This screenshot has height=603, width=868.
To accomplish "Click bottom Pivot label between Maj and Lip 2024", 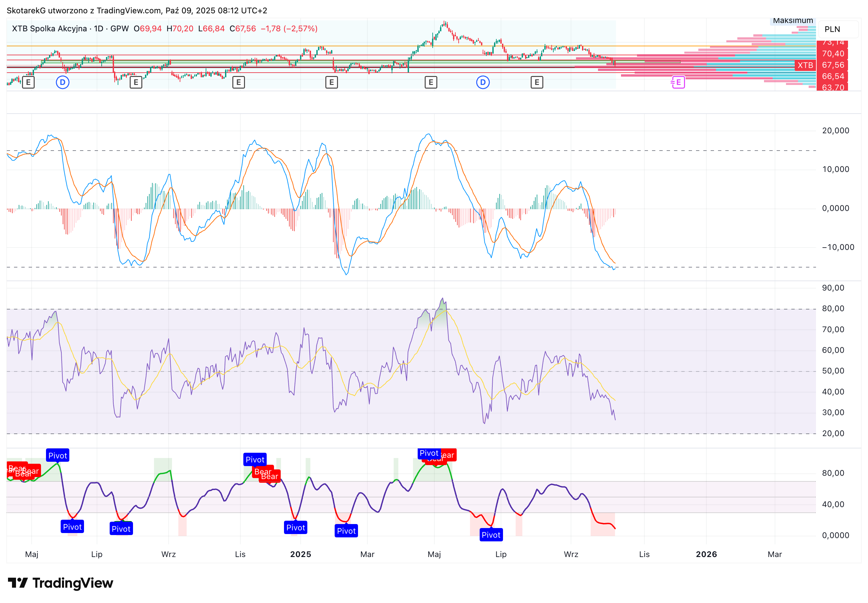I will [72, 527].
